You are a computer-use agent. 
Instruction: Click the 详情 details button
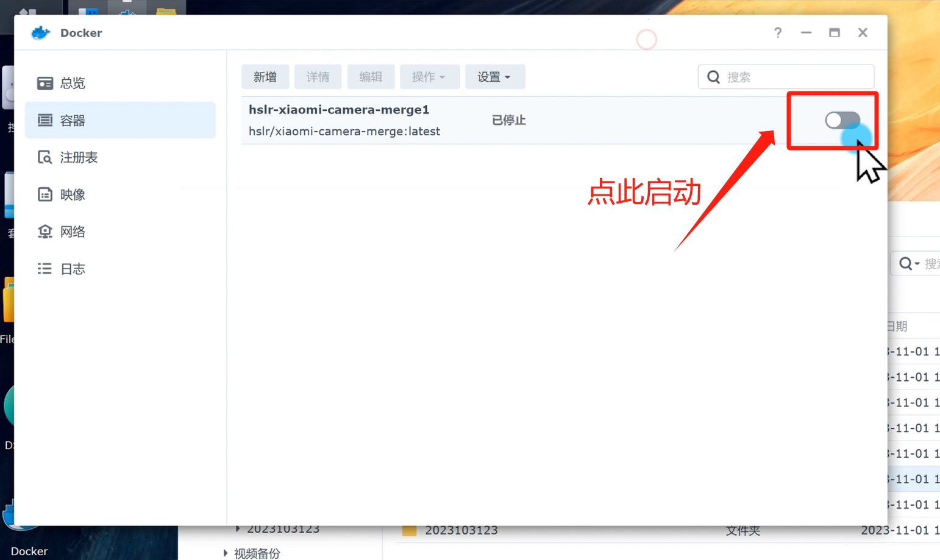(x=318, y=77)
